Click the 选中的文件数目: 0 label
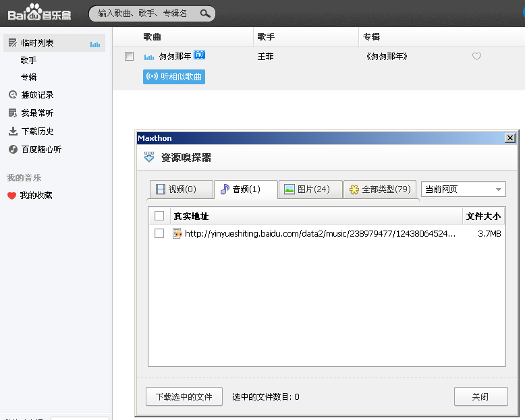This screenshot has height=420, width=525. (x=266, y=397)
